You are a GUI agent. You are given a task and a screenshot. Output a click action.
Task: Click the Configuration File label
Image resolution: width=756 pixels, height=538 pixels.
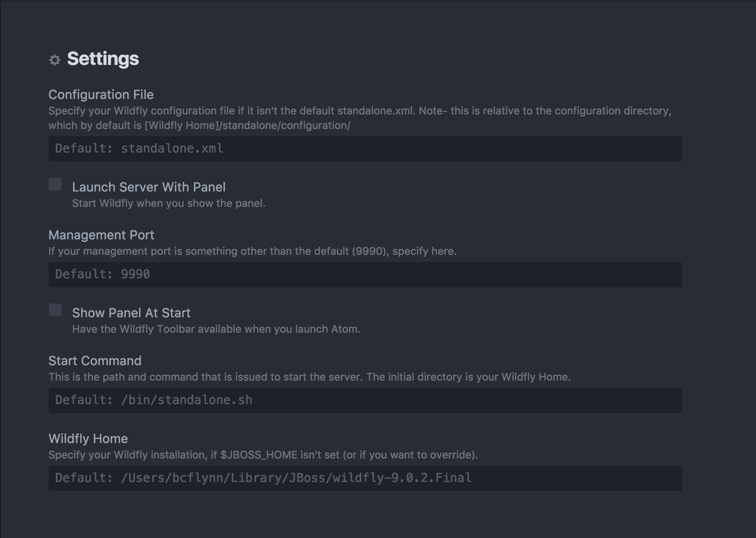click(101, 95)
